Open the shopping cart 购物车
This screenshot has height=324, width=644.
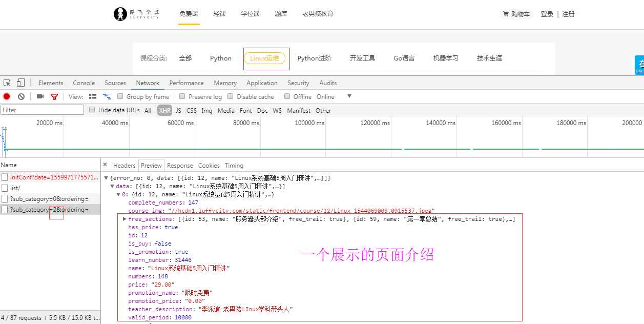[516, 14]
